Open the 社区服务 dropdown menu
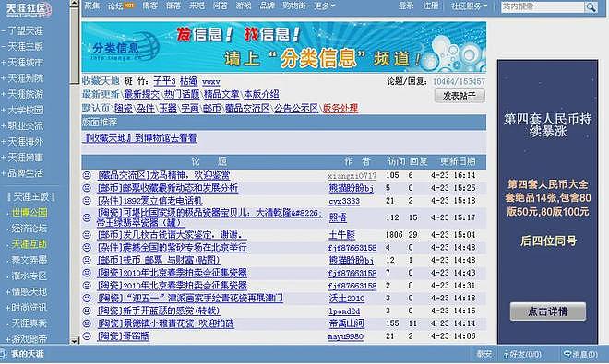 (469, 6)
